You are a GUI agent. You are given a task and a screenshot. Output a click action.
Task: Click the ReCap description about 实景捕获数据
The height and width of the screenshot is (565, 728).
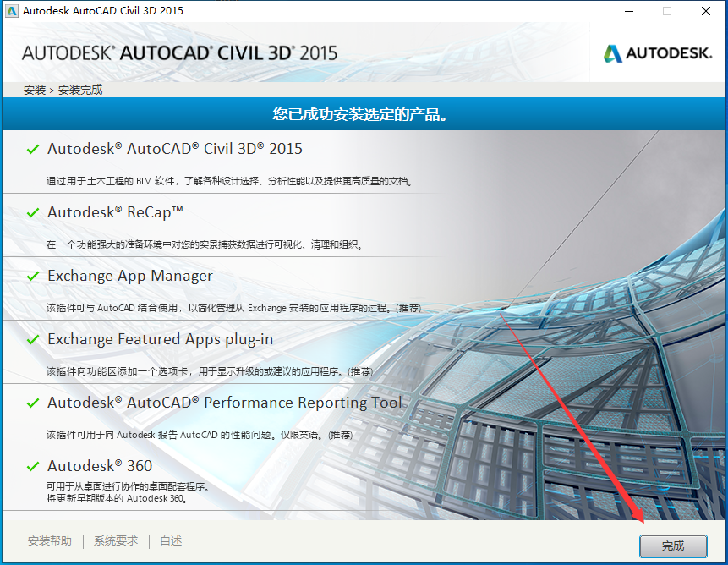(205, 244)
